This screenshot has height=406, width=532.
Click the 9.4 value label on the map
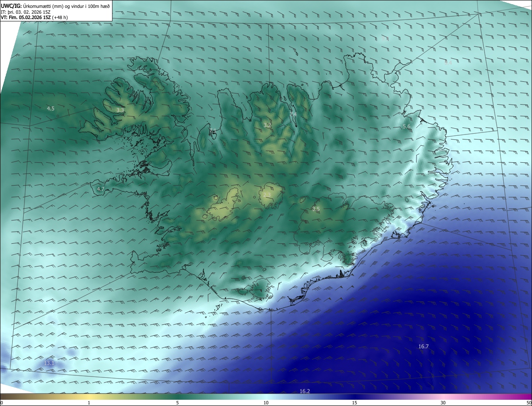click(x=448, y=63)
